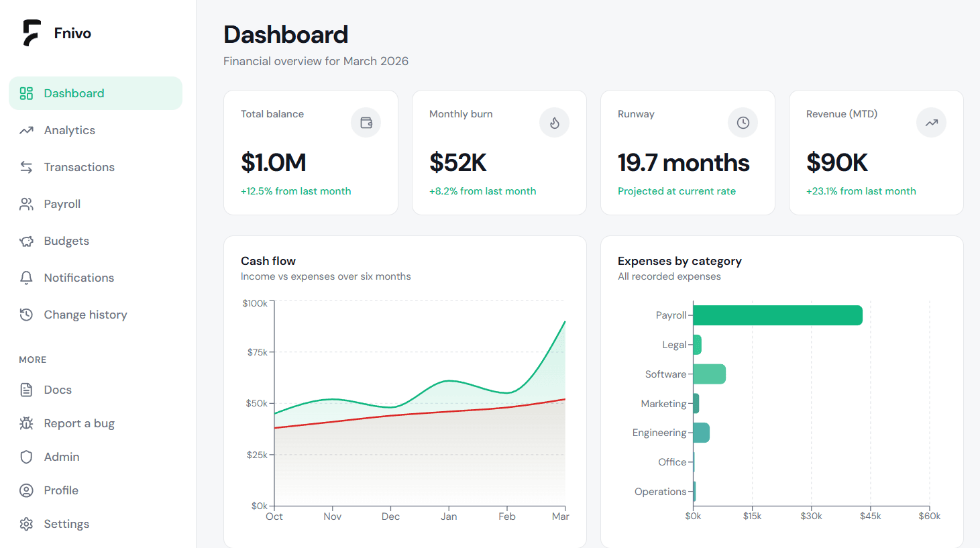This screenshot has width=980, height=548.
Task: Click the clock icon on Runway card
Action: [743, 123]
